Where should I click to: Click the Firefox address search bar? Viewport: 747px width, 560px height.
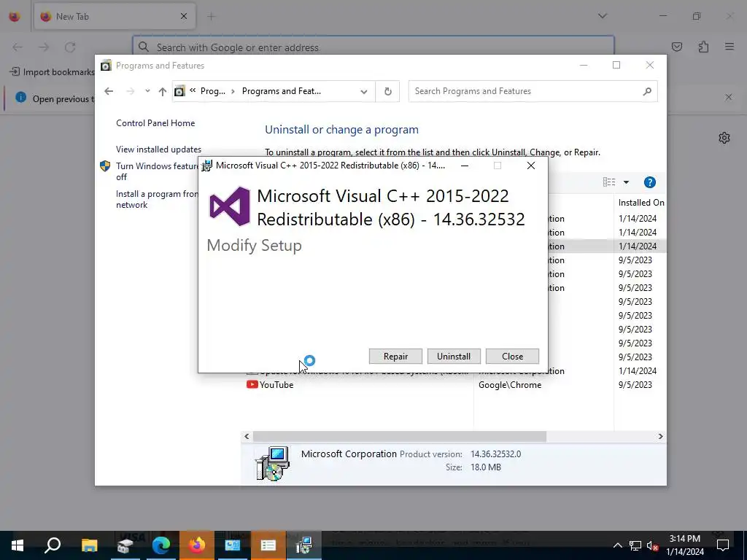click(373, 47)
